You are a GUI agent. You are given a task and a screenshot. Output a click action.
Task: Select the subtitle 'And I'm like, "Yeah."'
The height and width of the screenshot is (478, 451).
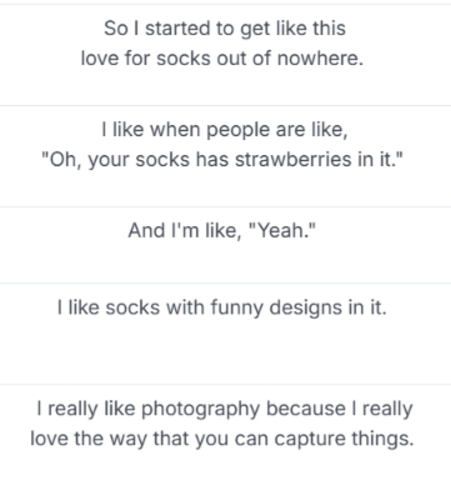tap(222, 230)
